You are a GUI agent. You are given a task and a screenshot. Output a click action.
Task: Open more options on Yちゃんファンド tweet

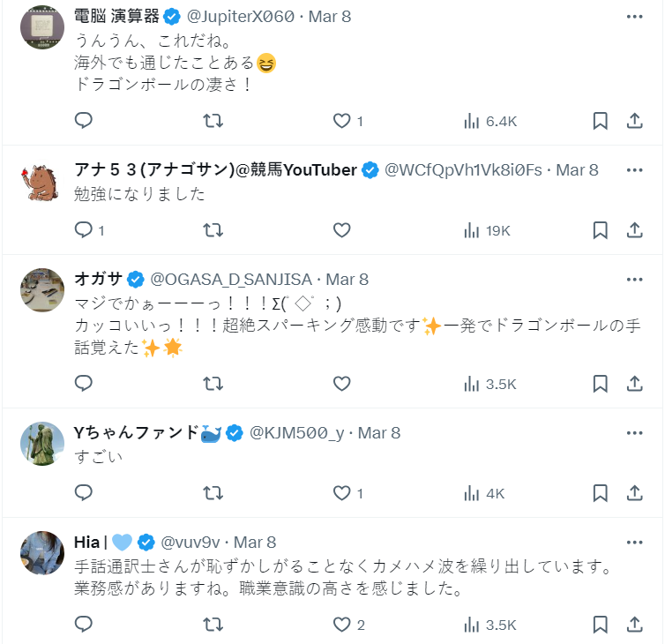pos(634,433)
